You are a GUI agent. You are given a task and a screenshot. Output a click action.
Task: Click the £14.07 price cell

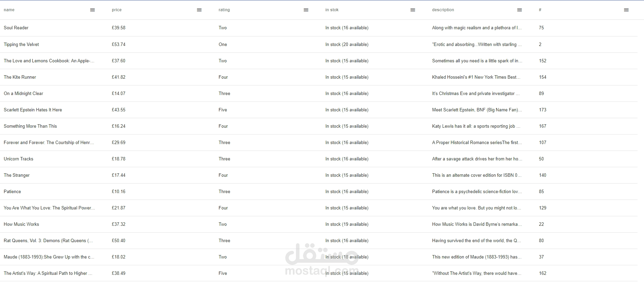click(x=118, y=94)
